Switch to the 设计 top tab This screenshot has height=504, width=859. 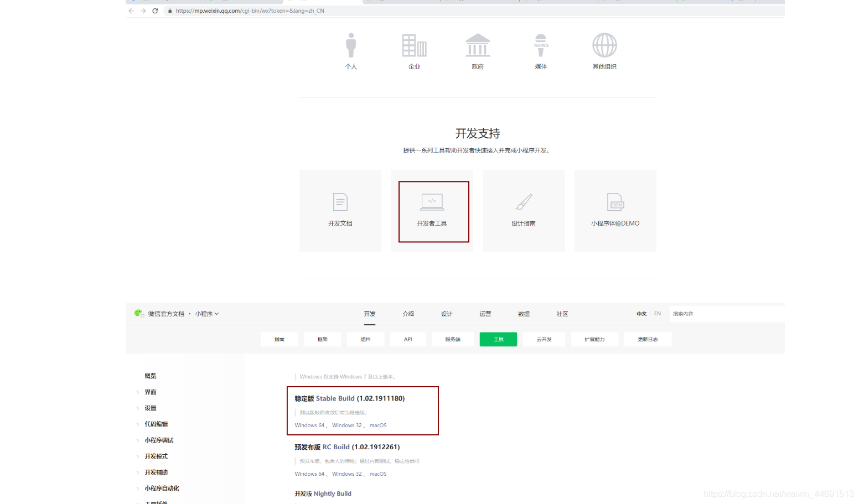tap(447, 314)
